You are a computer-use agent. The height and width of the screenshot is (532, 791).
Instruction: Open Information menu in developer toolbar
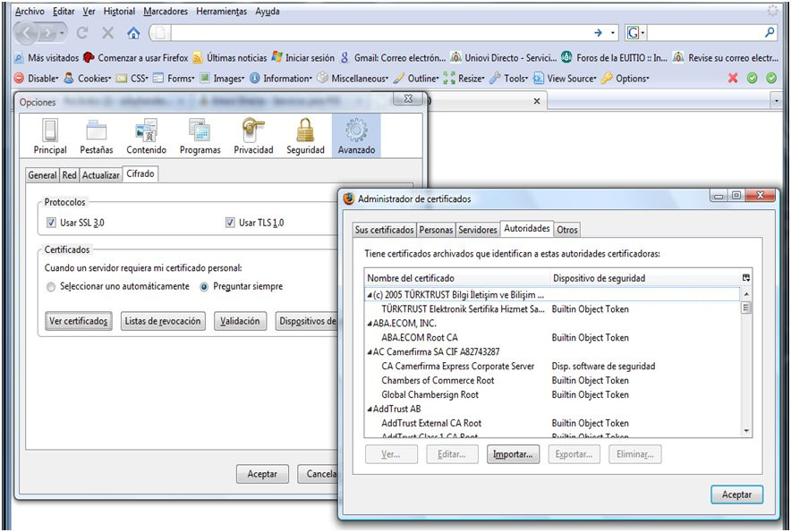click(x=282, y=78)
